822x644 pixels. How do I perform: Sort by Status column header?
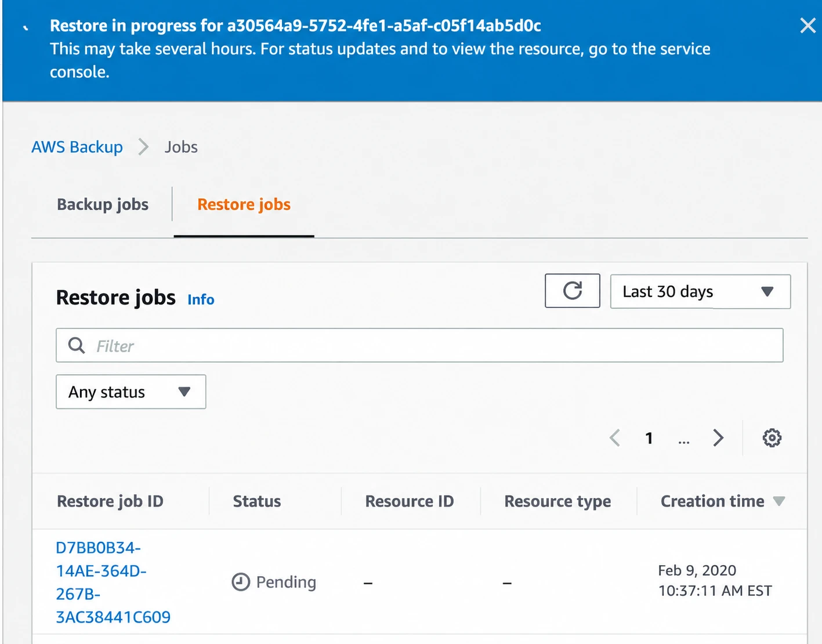257,501
